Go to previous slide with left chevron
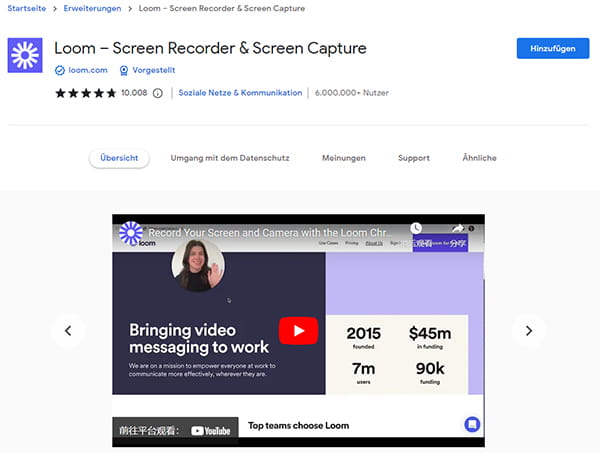Viewport: 600px width, 453px height. [68, 331]
